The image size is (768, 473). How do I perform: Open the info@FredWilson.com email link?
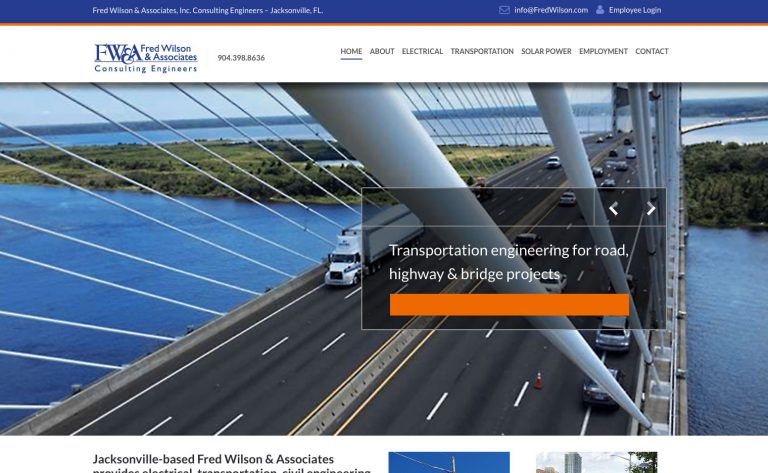551,10
